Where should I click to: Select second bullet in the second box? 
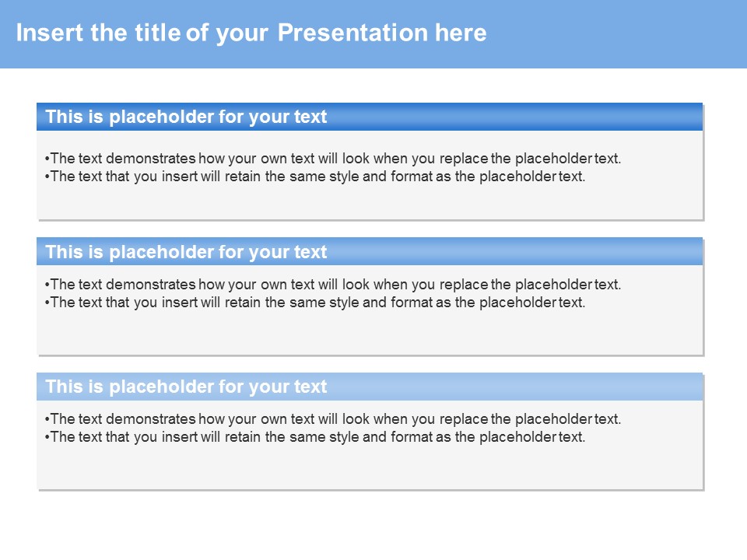click(x=315, y=303)
